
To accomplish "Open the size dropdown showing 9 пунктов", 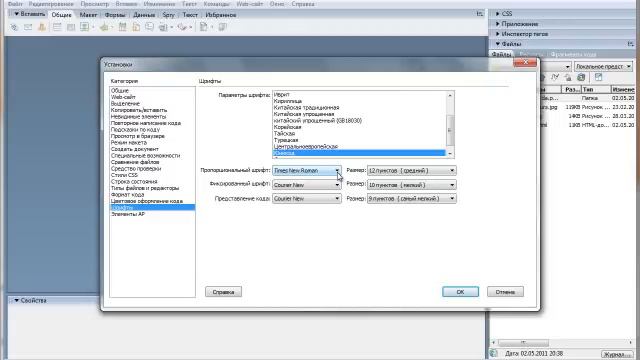I will 411,198.
